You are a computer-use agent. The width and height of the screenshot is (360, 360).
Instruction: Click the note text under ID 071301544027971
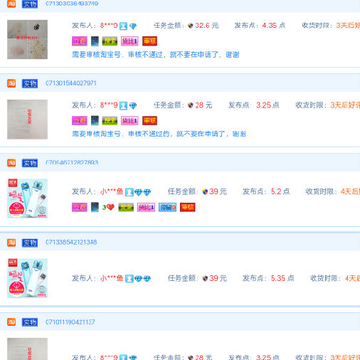(159, 134)
